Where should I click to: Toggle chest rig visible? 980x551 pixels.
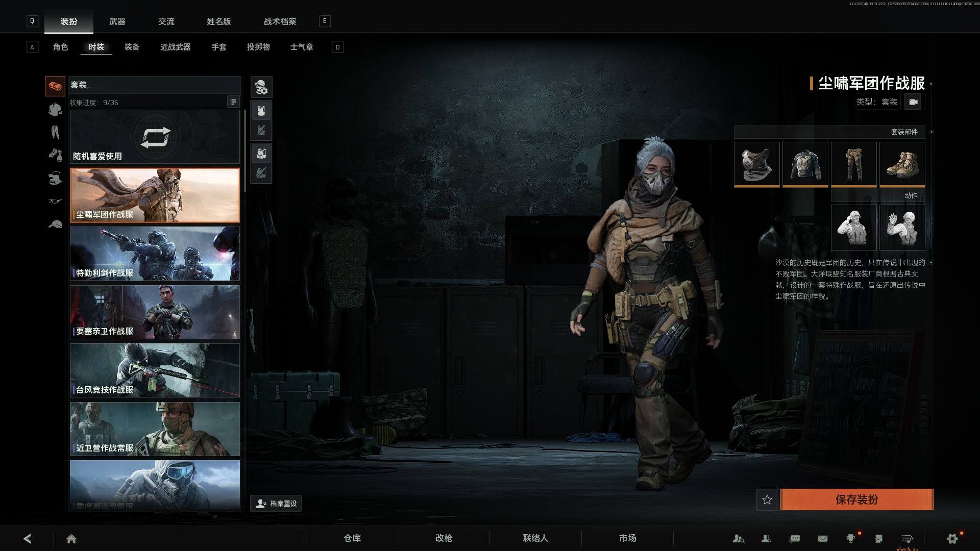(261, 154)
